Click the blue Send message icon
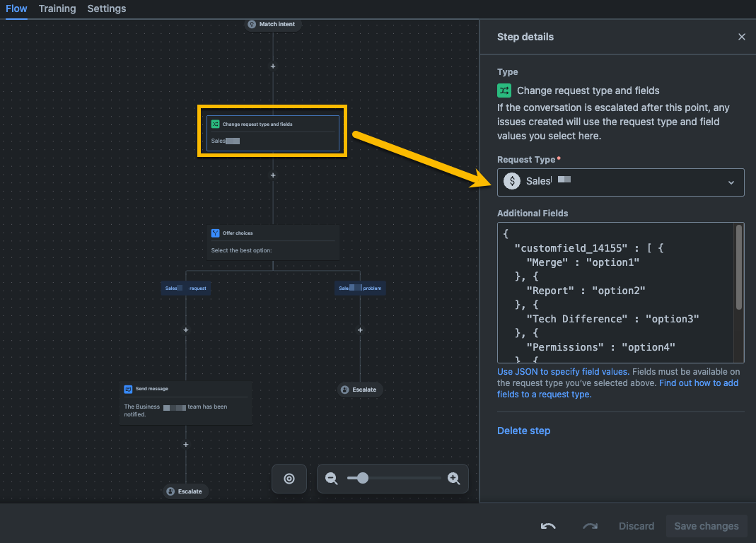 coord(128,389)
